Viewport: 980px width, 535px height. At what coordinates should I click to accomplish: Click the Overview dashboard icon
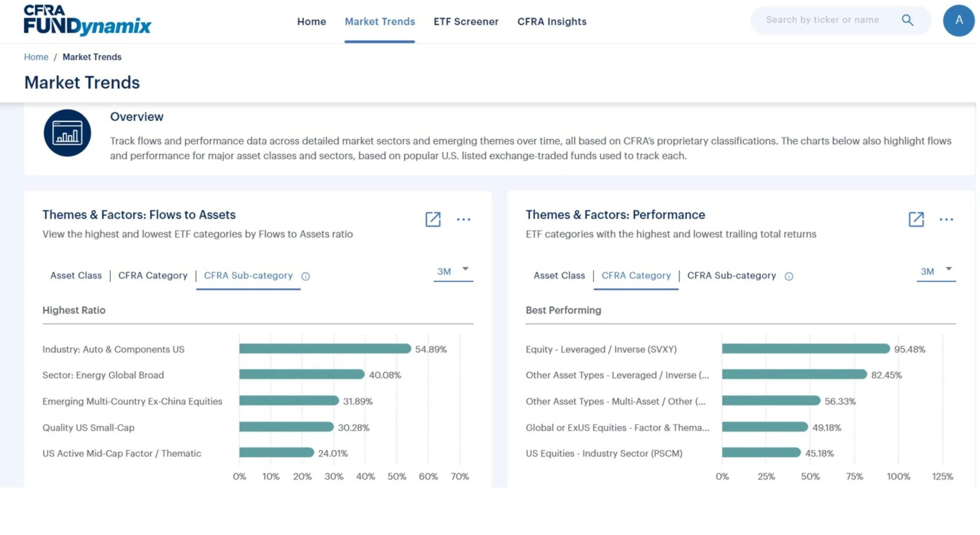(67, 133)
